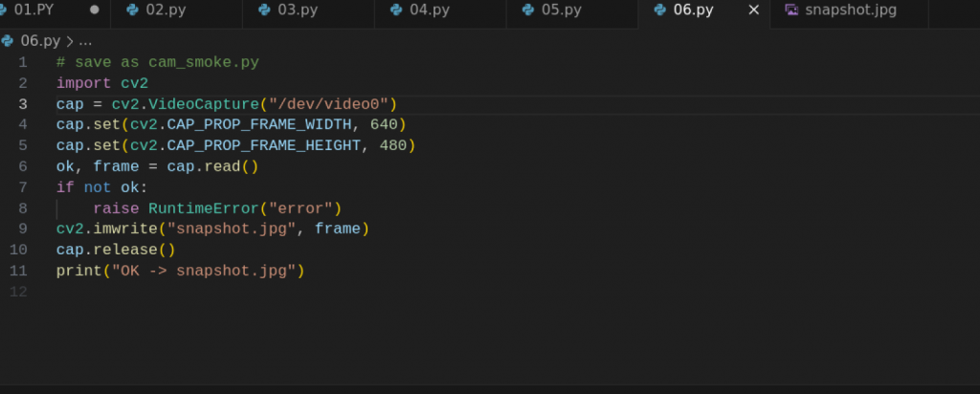Screen dimensions: 980x394
Task: Click the unsaved dot on the 01.PY tab
Action: pyautogui.click(x=95, y=11)
